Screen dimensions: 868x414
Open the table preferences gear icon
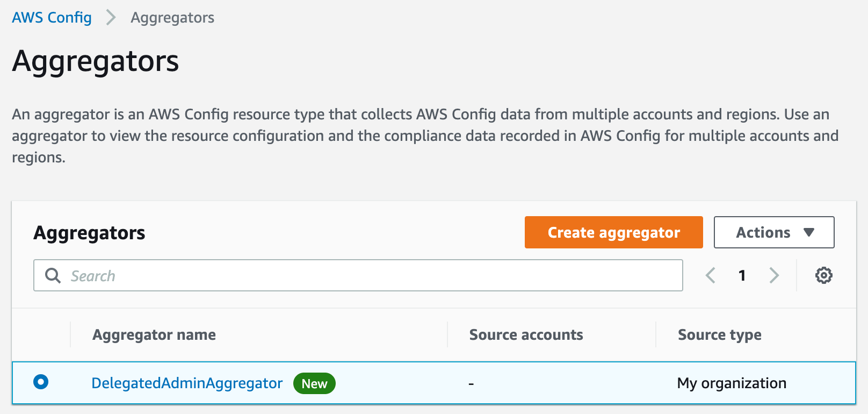tap(823, 275)
